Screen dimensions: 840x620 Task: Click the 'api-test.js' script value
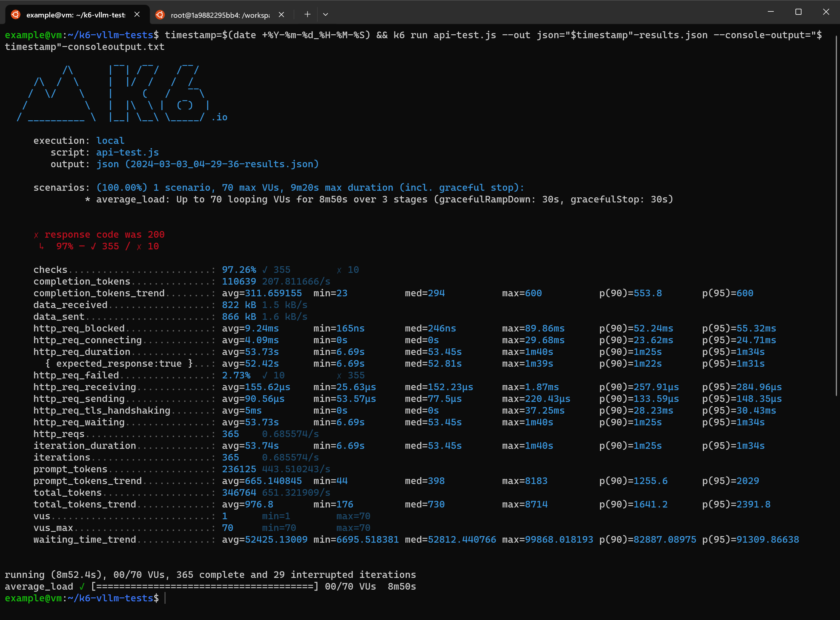tap(128, 153)
